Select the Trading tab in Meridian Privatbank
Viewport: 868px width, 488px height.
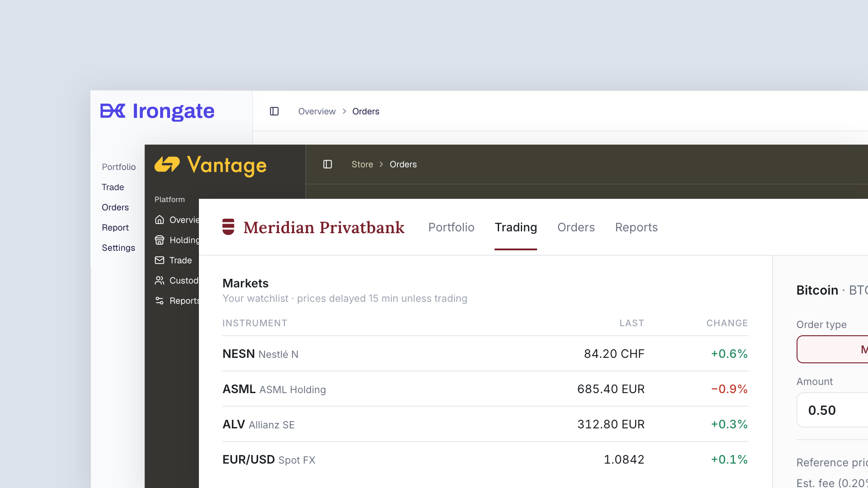click(516, 227)
